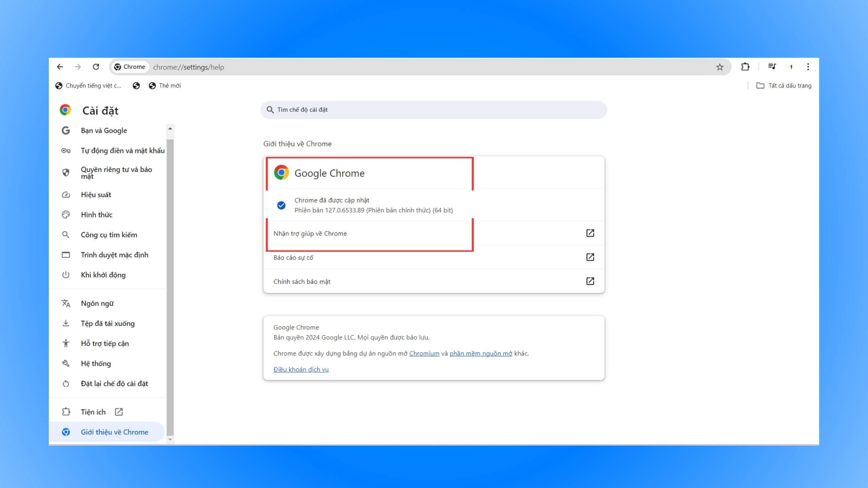Select Giới thiệu về Chrome menu item
The width and height of the screenshot is (868, 488).
click(115, 431)
